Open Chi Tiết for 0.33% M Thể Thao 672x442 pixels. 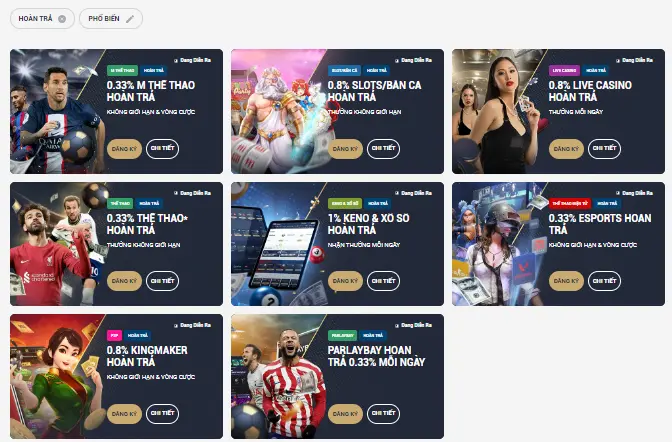pos(162,149)
